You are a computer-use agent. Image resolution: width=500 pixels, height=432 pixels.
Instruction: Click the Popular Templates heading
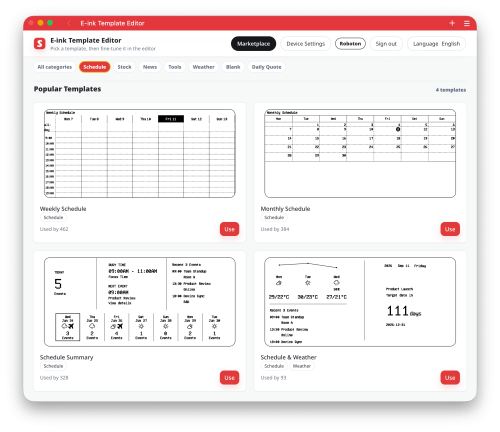pyautogui.click(x=67, y=89)
